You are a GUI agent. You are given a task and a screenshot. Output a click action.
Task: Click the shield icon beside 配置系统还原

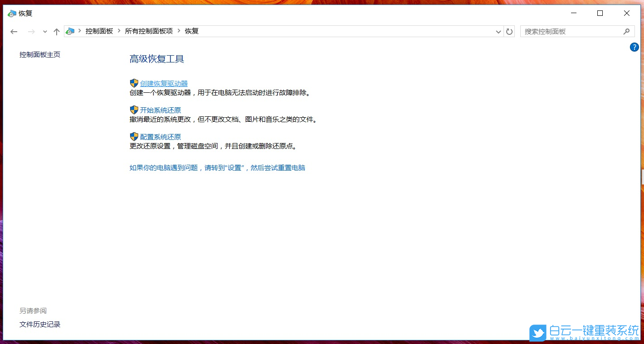coord(134,136)
